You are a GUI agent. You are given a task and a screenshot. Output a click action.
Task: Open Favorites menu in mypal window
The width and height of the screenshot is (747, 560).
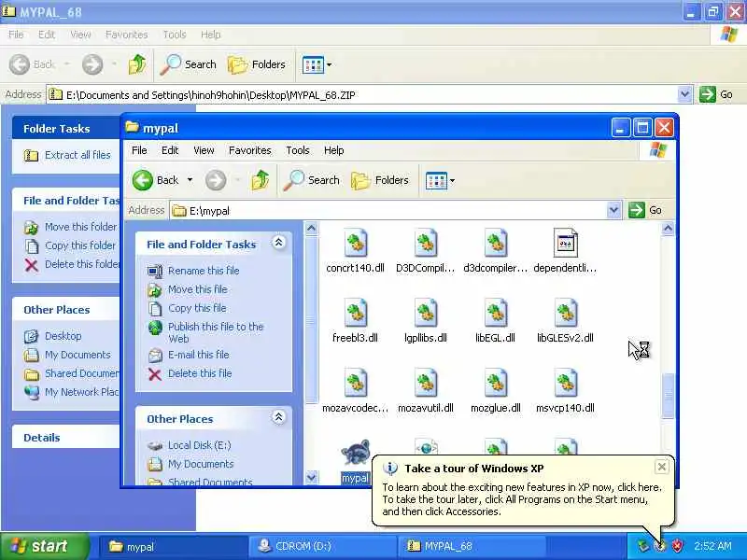click(x=249, y=150)
